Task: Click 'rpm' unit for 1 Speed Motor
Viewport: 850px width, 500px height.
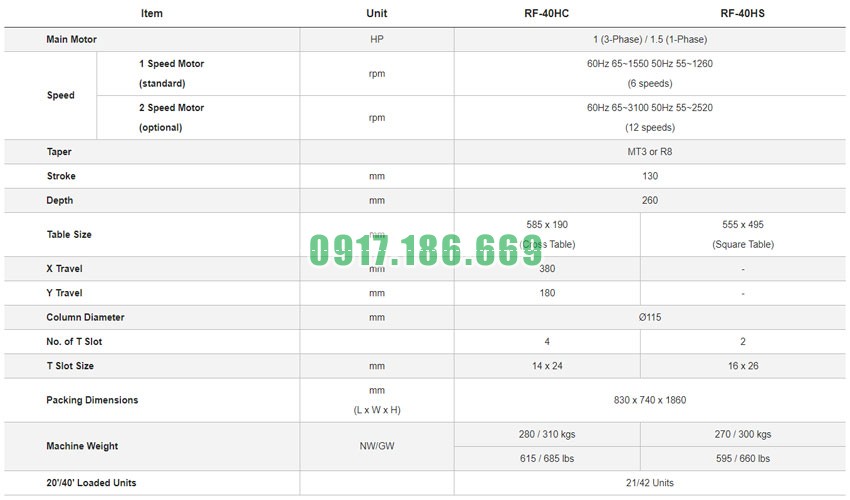Action: coord(377,74)
